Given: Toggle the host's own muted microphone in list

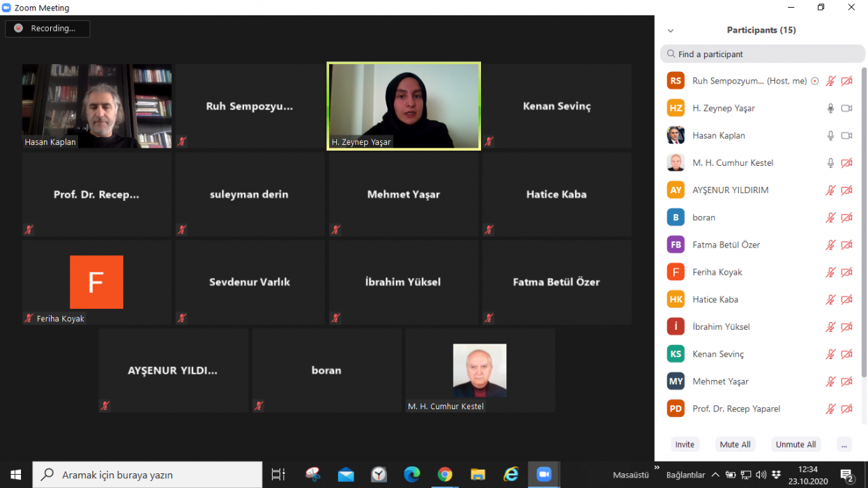Looking at the screenshot, I should coord(830,81).
